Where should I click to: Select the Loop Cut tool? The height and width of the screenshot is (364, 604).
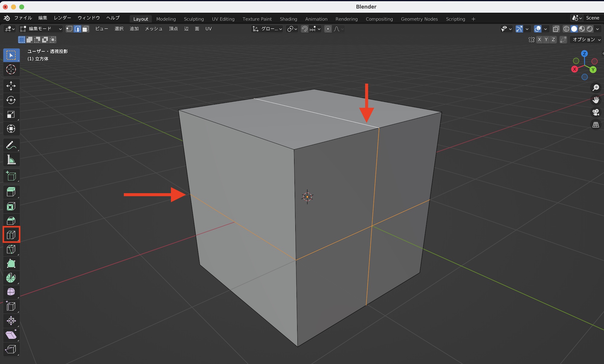coord(11,235)
